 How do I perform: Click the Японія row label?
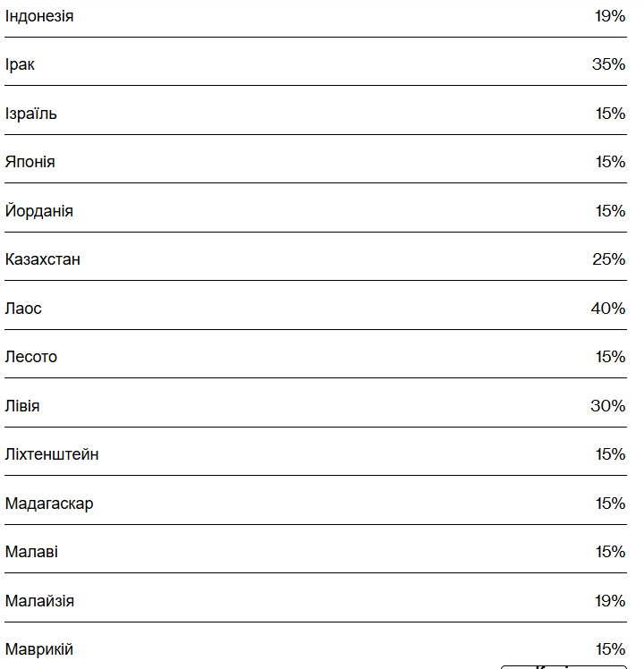point(30,162)
